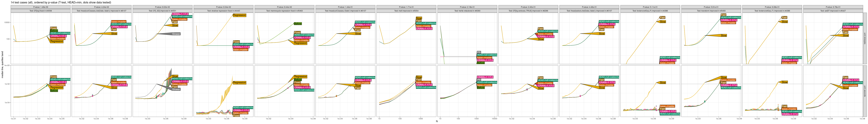Image resolution: width=868 pixels, height=124 pixels.
Task: Select the 'P.value: 5.11e-01' strip header
Action: coord(650,7)
